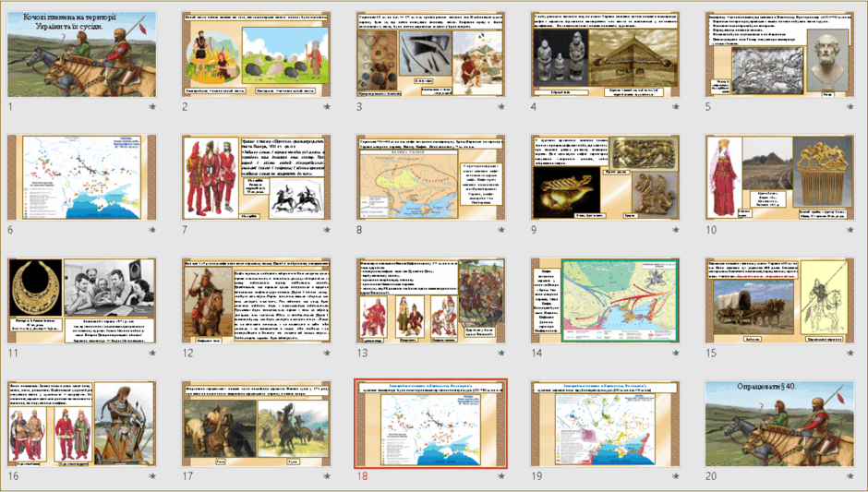Select slide 14 map thumbnail
Image resolution: width=868 pixels, height=492 pixels.
click(x=605, y=301)
